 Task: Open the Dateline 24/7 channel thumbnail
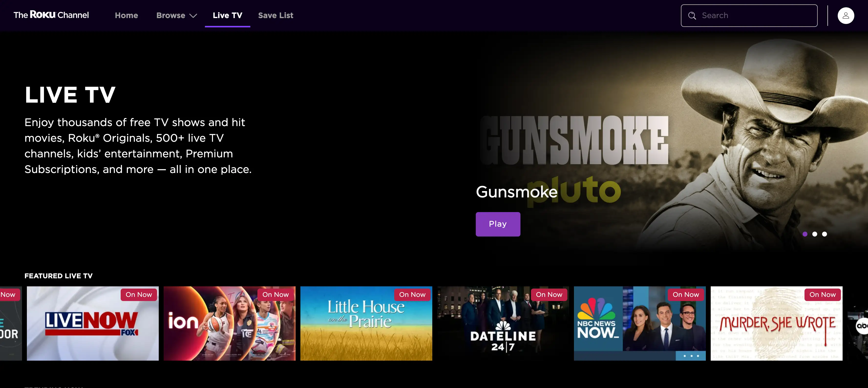(x=503, y=323)
